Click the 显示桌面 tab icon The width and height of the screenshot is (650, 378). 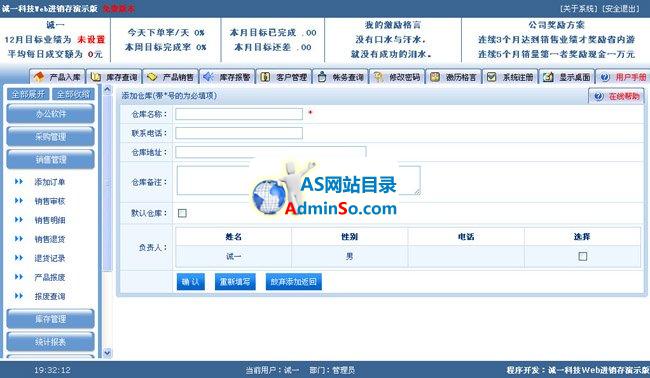548,77
